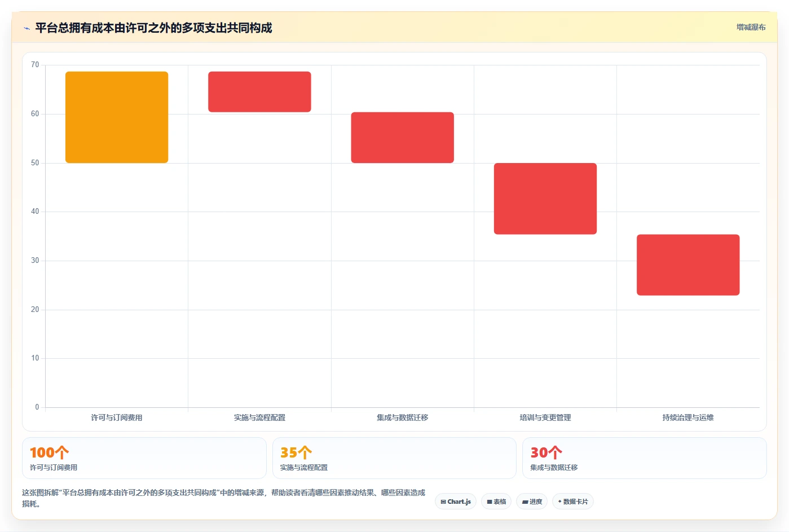Click the x-axis label 培训与变更管理
789x532 pixels.
click(x=545, y=417)
